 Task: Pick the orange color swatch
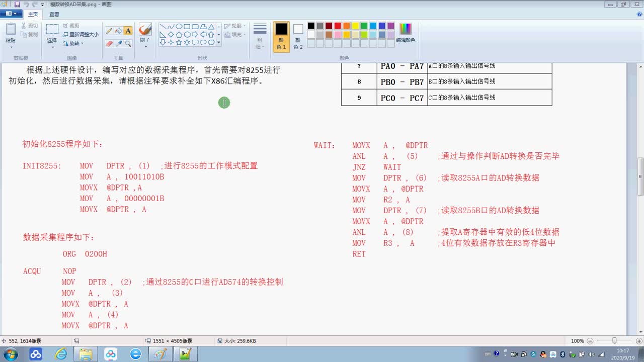tap(346, 26)
